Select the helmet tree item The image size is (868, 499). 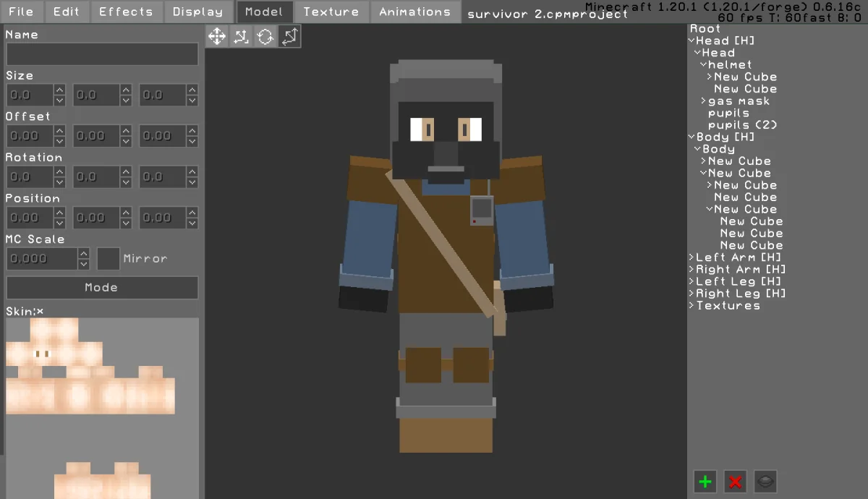730,65
